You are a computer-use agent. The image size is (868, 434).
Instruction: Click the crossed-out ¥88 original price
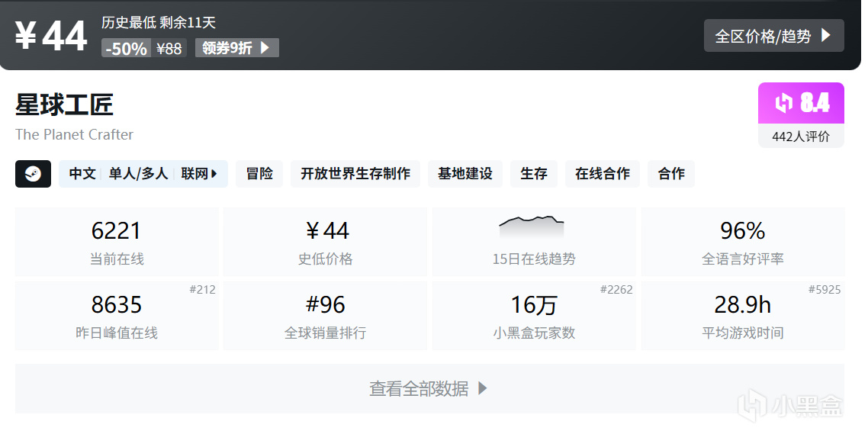[169, 49]
